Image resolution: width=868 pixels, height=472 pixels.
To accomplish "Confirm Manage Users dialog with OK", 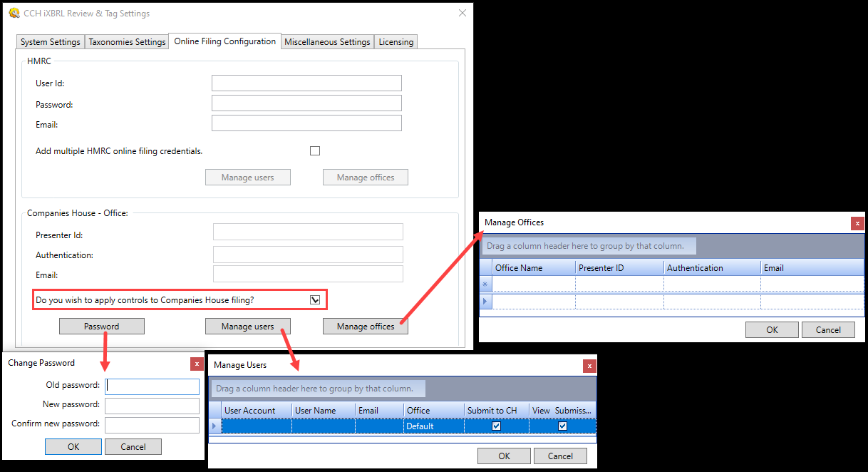I will (505, 456).
